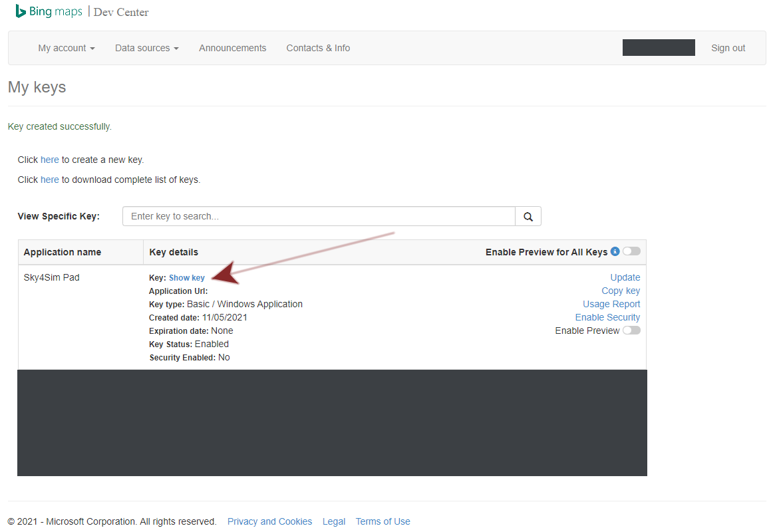This screenshot has height=532, width=775.
Task: Open the Legal footer link
Action: click(x=334, y=521)
